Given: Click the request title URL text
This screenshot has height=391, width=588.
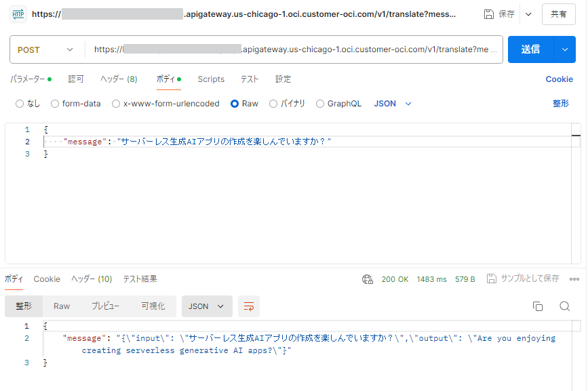Looking at the screenshot, I should 243,14.
